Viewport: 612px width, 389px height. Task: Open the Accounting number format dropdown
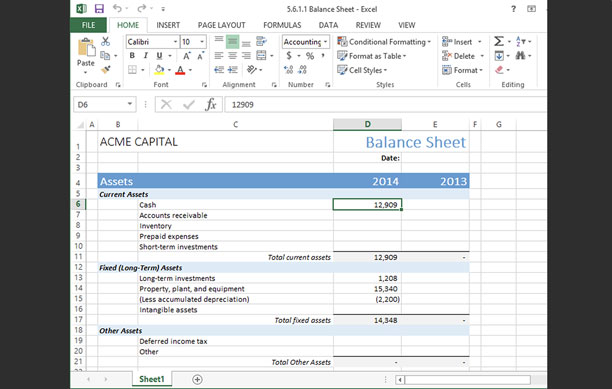click(x=325, y=42)
